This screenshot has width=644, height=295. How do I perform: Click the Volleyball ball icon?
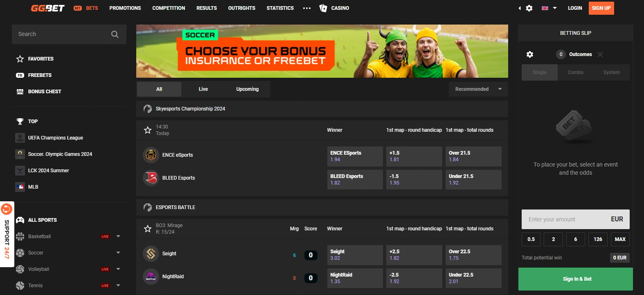[20, 269]
